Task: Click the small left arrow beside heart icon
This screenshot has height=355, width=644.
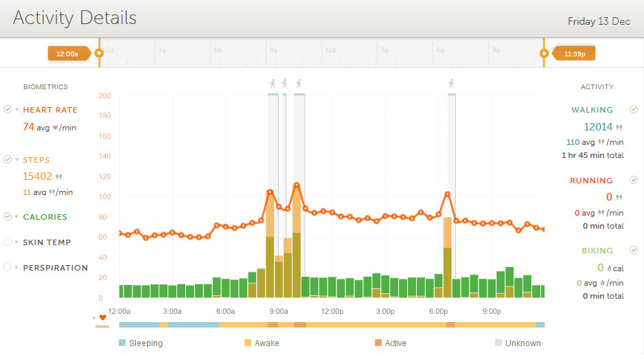Action: [x=94, y=317]
